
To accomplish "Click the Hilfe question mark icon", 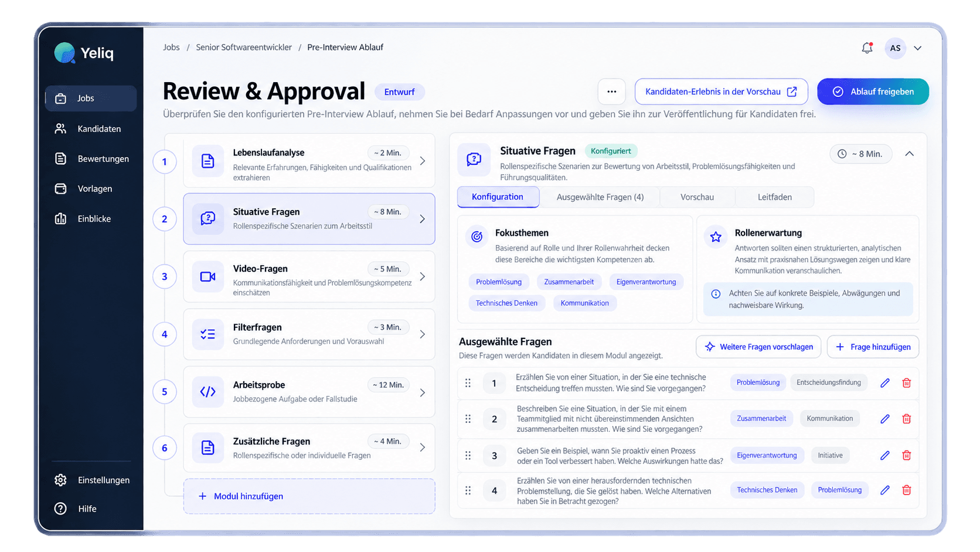I will pos(60,509).
